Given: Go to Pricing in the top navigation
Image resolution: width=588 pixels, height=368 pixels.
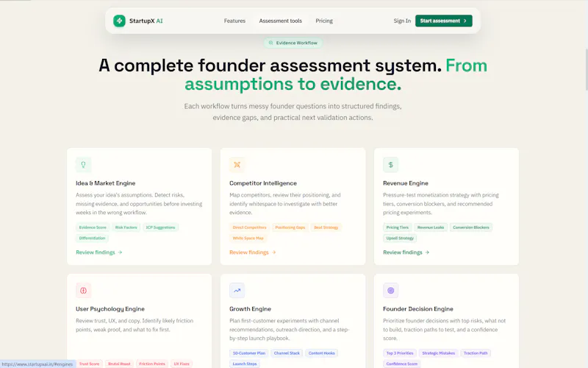Looking at the screenshot, I should click(x=324, y=21).
